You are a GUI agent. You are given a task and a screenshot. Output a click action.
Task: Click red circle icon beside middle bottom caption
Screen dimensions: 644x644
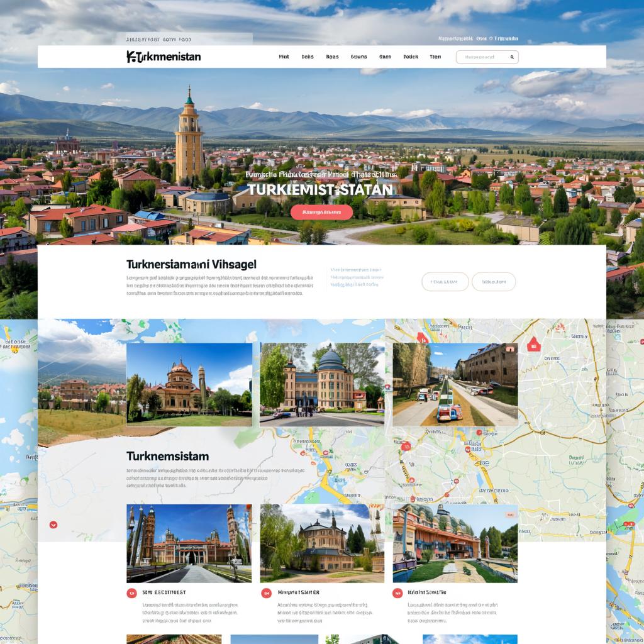[x=266, y=593]
